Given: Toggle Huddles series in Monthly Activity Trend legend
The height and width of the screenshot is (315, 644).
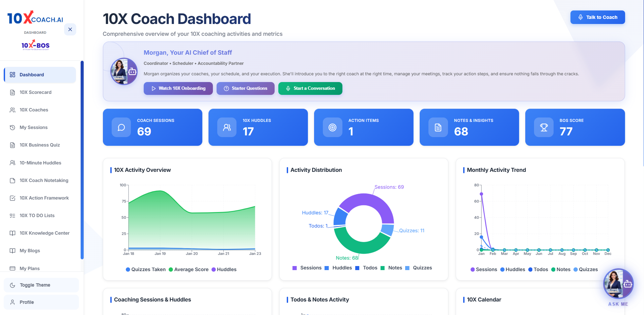Looking at the screenshot, I should (512, 269).
